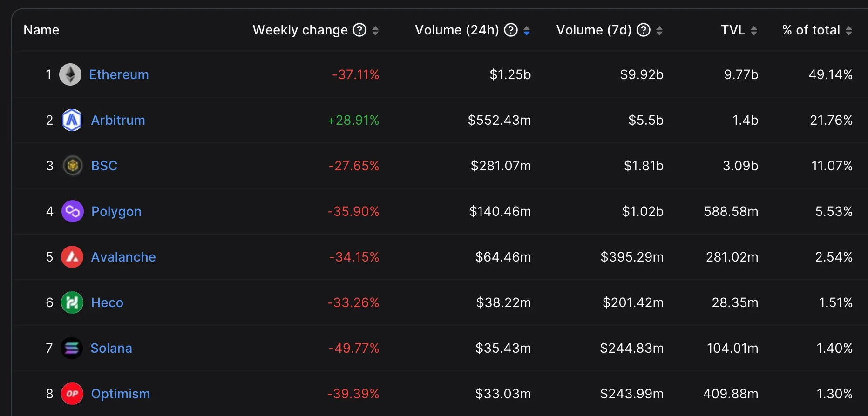Sort table by Weekly change arrows
868x416 pixels.
click(x=375, y=31)
